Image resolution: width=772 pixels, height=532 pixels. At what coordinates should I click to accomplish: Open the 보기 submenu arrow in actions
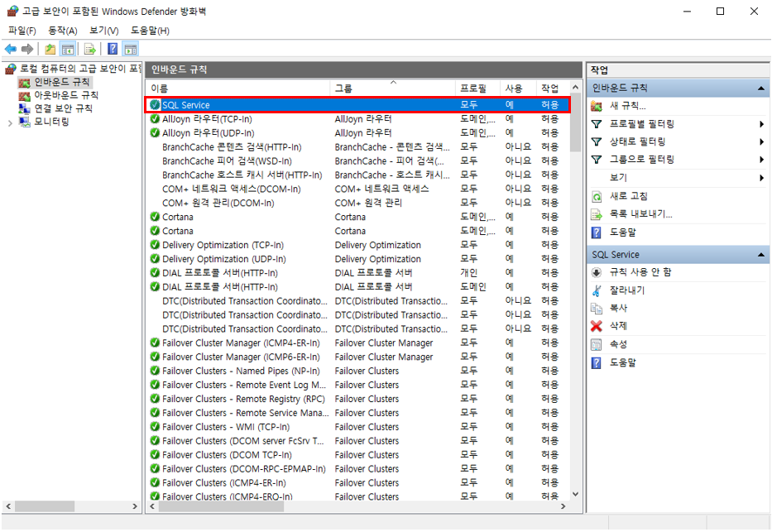coord(762,178)
